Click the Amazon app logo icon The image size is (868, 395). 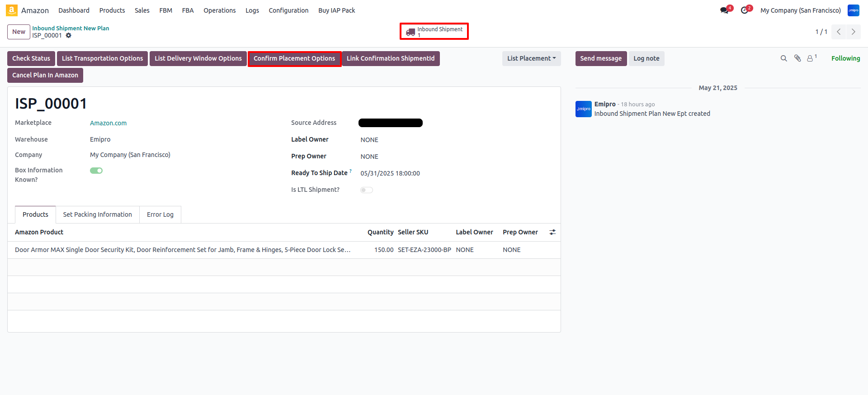pos(12,10)
